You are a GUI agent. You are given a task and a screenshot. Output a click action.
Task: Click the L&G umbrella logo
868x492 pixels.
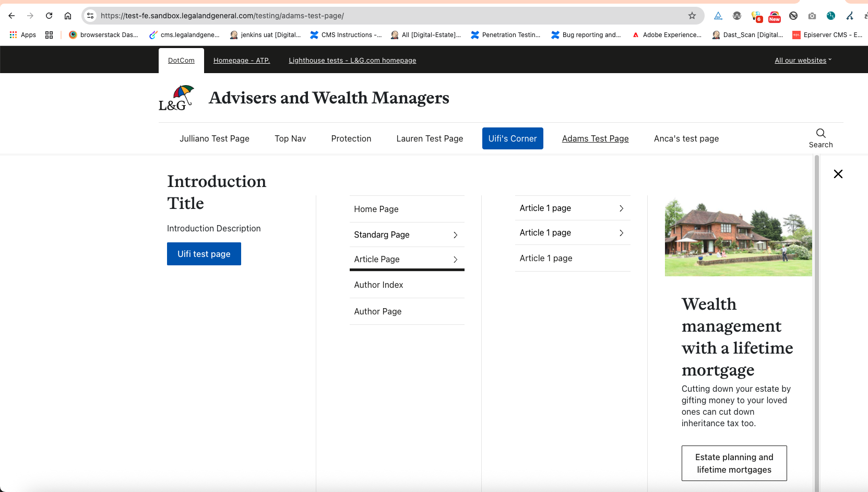point(176,98)
